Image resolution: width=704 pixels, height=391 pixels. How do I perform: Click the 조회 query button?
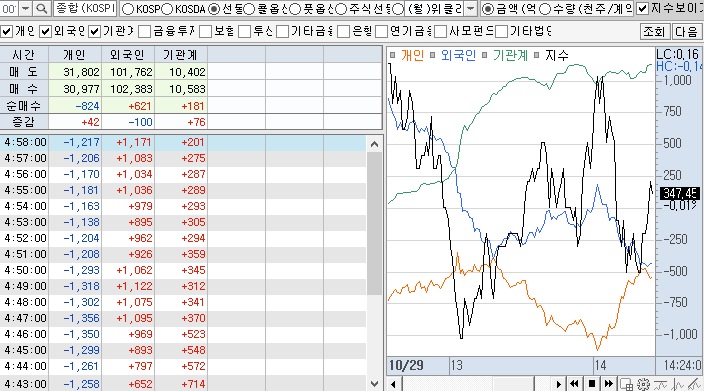[654, 31]
